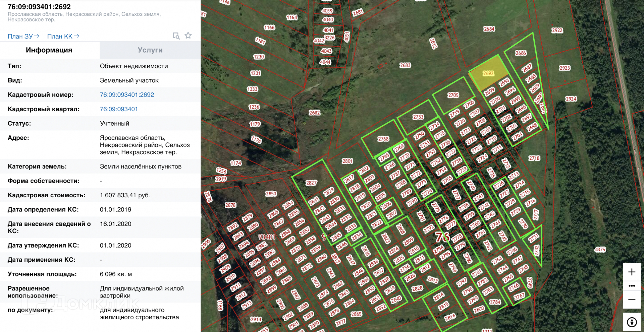Select parcel 2686 on the map
Image resolution: width=644 pixels, height=332 pixels.
[521, 53]
